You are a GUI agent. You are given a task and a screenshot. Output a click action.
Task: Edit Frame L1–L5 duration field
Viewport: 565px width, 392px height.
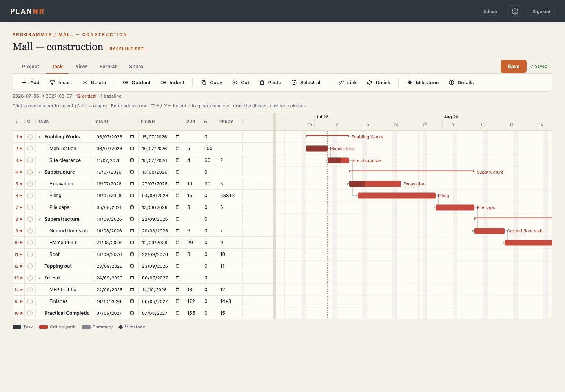[192, 243]
